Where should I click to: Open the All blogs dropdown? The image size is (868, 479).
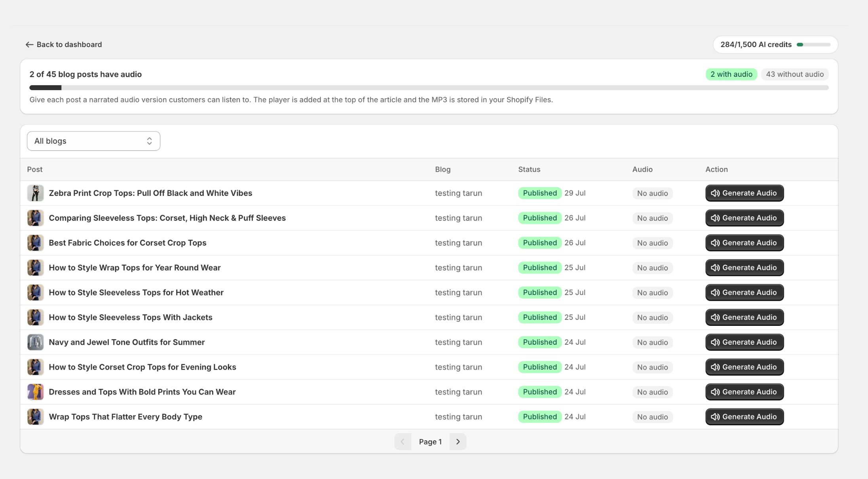pos(93,141)
